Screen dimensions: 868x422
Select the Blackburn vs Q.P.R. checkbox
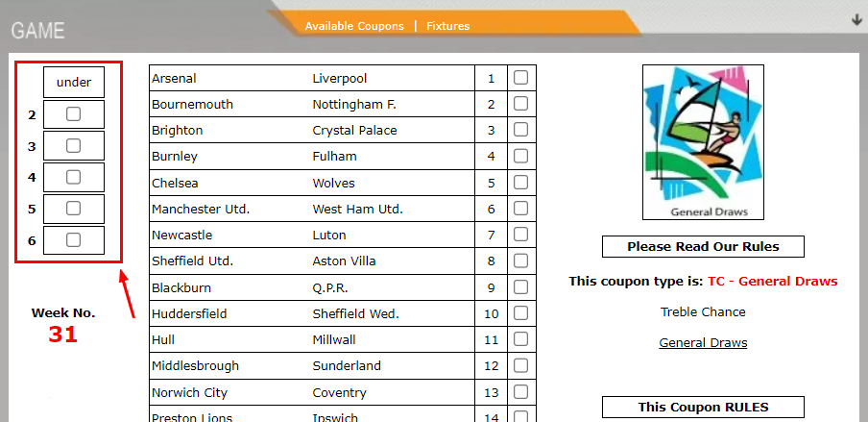point(520,286)
